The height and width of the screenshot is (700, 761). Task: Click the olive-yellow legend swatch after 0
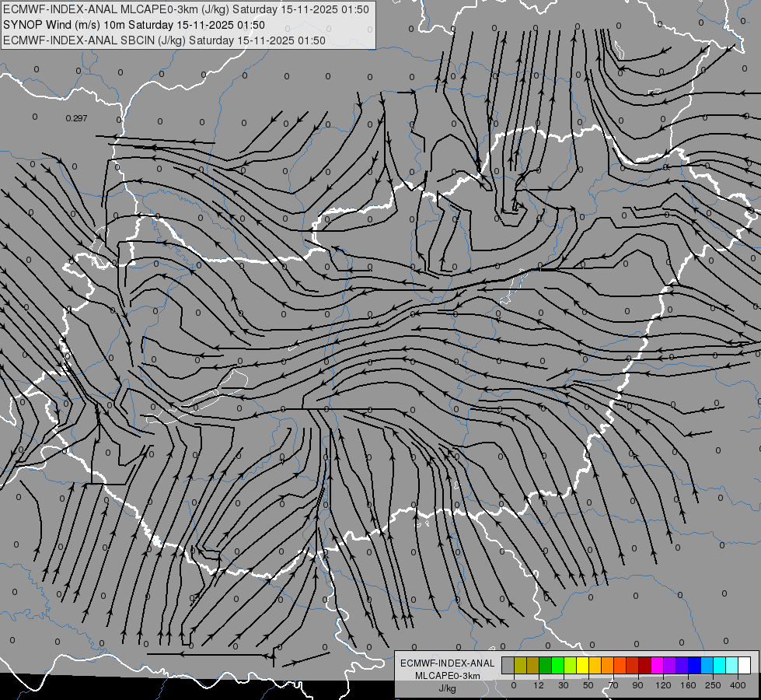tap(520, 665)
